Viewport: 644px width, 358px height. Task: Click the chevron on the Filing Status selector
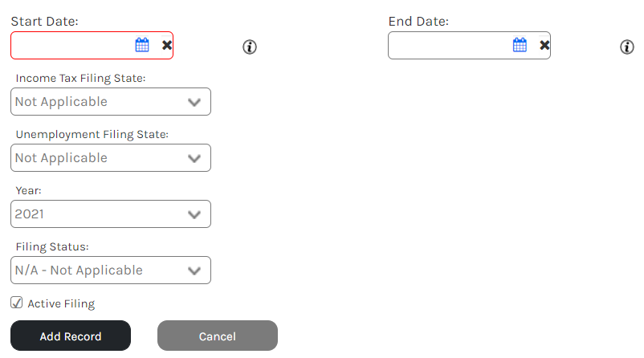tap(194, 271)
